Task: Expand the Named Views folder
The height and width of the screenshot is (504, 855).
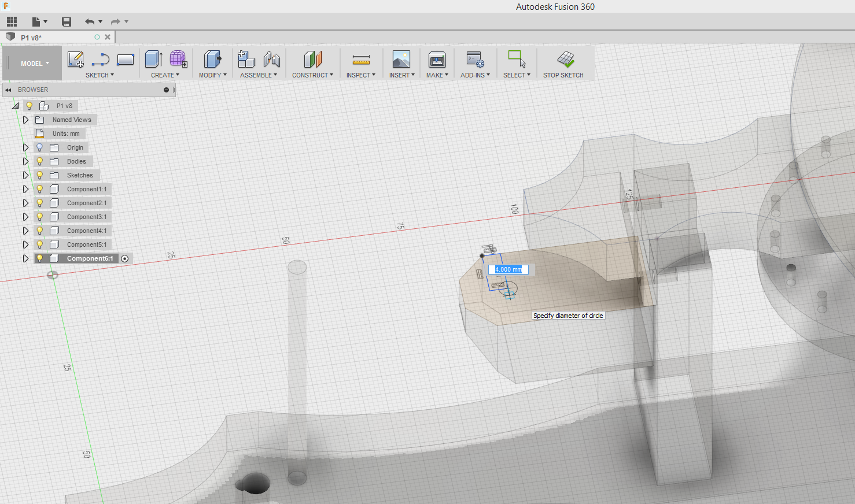Action: pyautogui.click(x=25, y=120)
